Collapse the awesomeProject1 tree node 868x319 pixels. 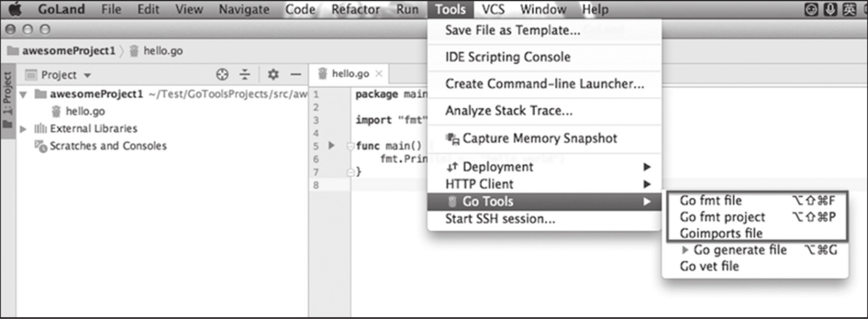pos(23,94)
